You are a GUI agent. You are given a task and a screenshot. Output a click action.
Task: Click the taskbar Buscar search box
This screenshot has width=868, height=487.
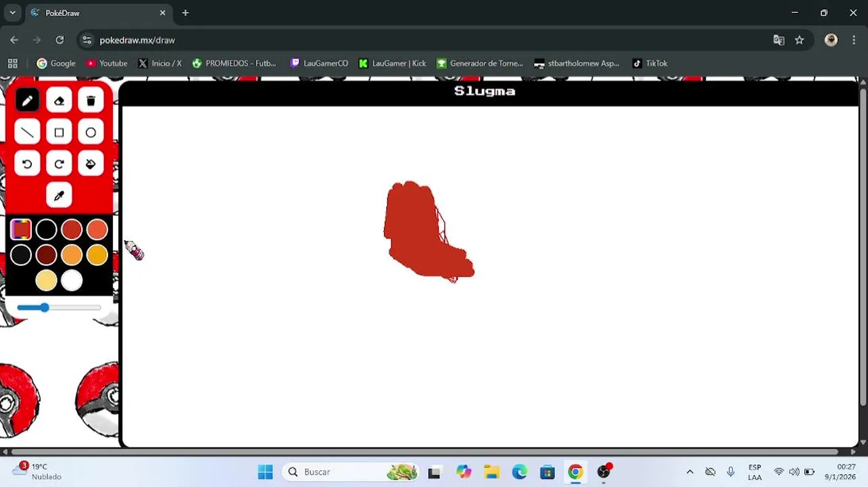(352, 472)
